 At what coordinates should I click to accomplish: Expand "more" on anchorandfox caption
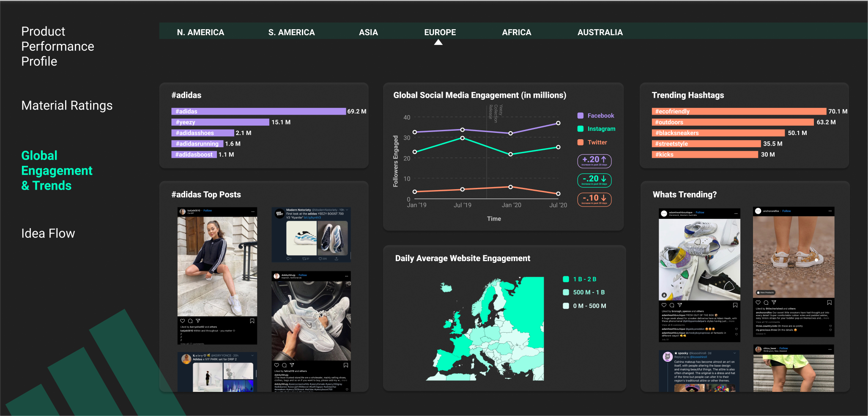click(826, 318)
